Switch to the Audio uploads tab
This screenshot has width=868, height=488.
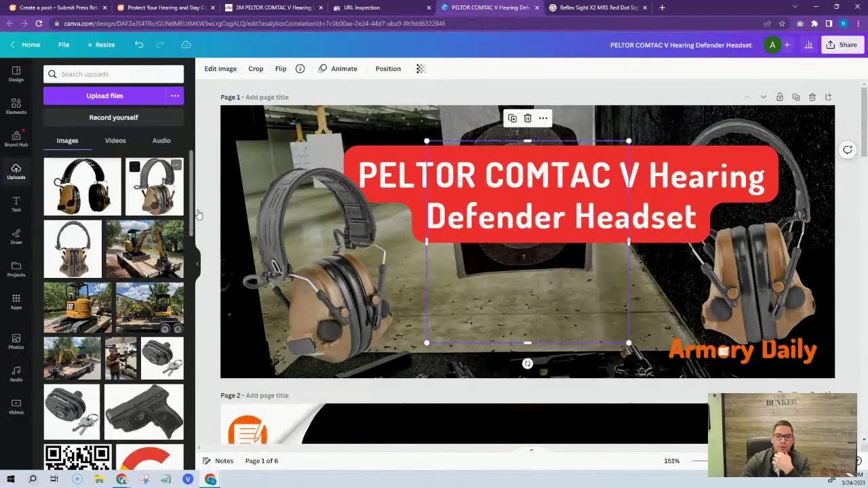coord(161,140)
